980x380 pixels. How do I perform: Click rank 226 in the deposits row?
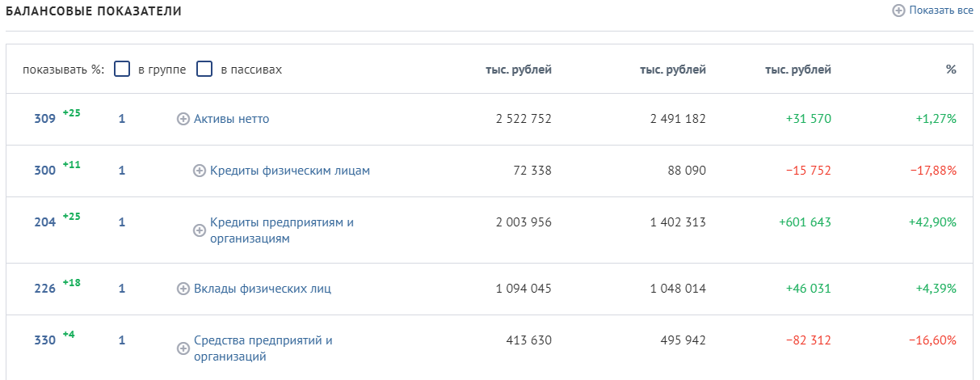(44, 289)
